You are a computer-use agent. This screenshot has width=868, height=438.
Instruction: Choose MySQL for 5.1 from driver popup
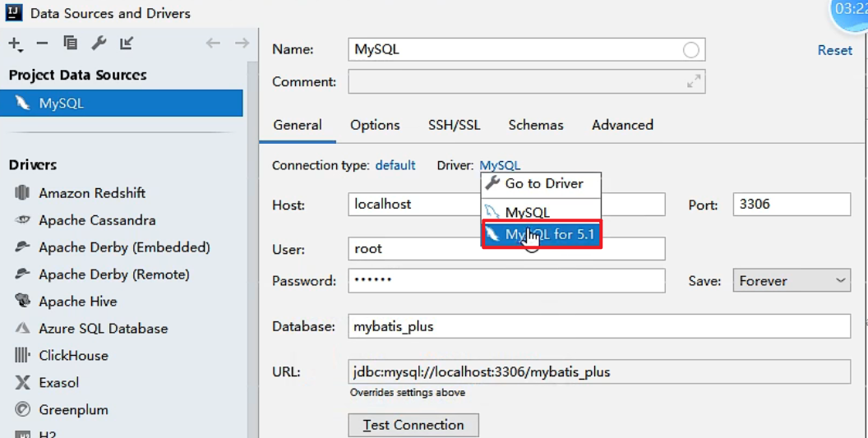click(542, 234)
